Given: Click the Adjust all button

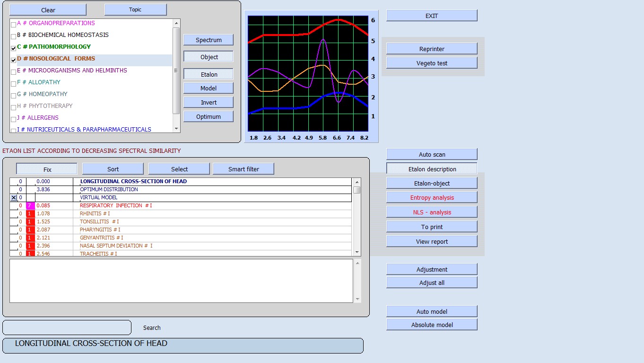Looking at the screenshot, I should coord(432,283).
